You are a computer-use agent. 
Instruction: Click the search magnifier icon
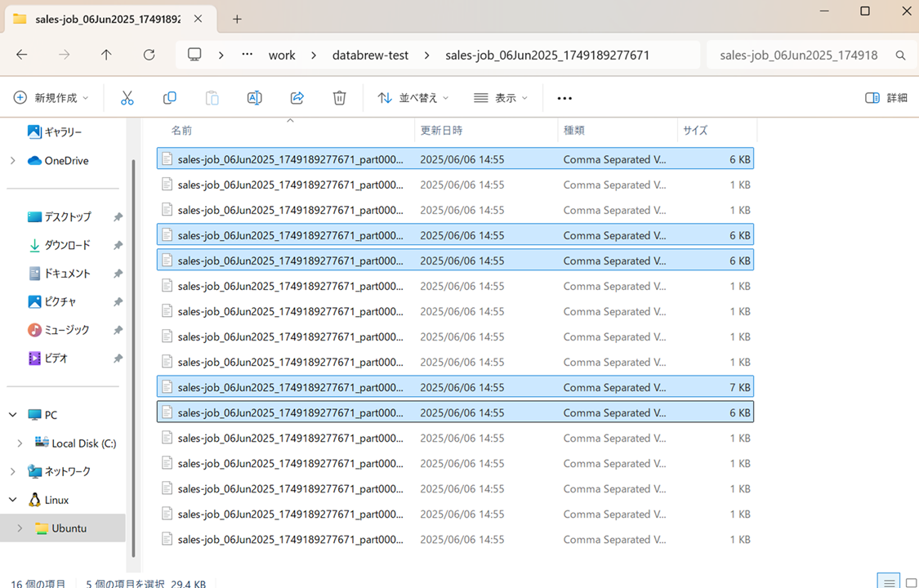coord(901,55)
